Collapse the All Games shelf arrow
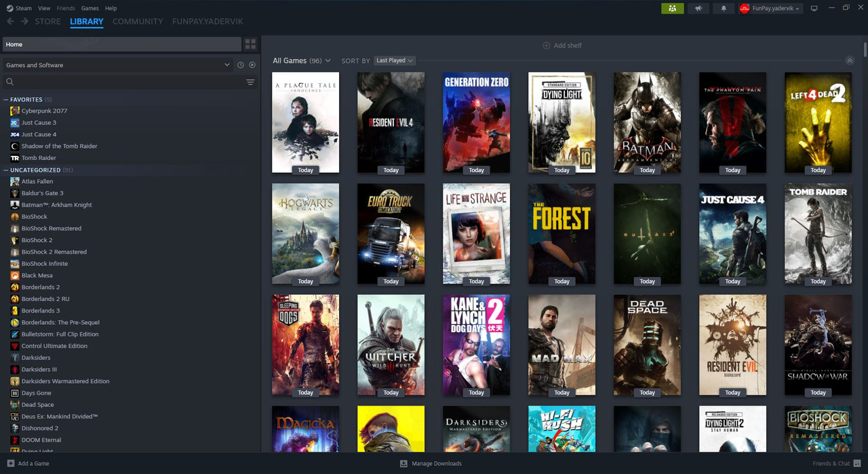The image size is (868, 474). [849, 61]
